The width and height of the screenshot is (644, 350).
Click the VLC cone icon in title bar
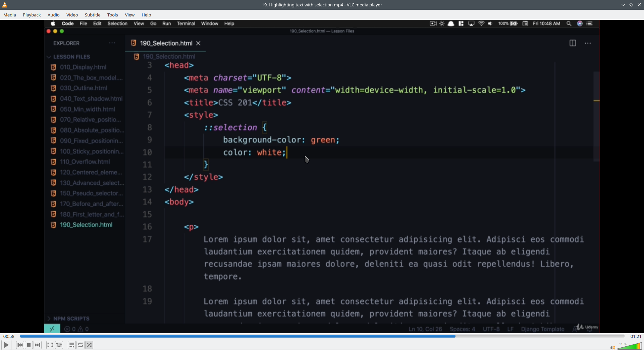[5, 5]
